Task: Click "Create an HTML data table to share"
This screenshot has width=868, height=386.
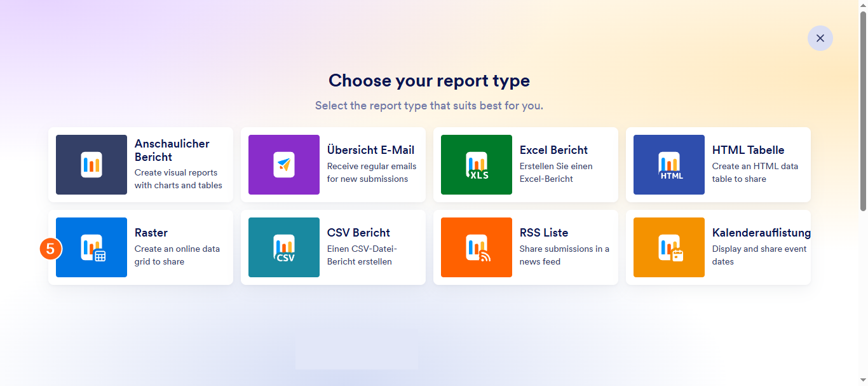Action: pos(755,172)
